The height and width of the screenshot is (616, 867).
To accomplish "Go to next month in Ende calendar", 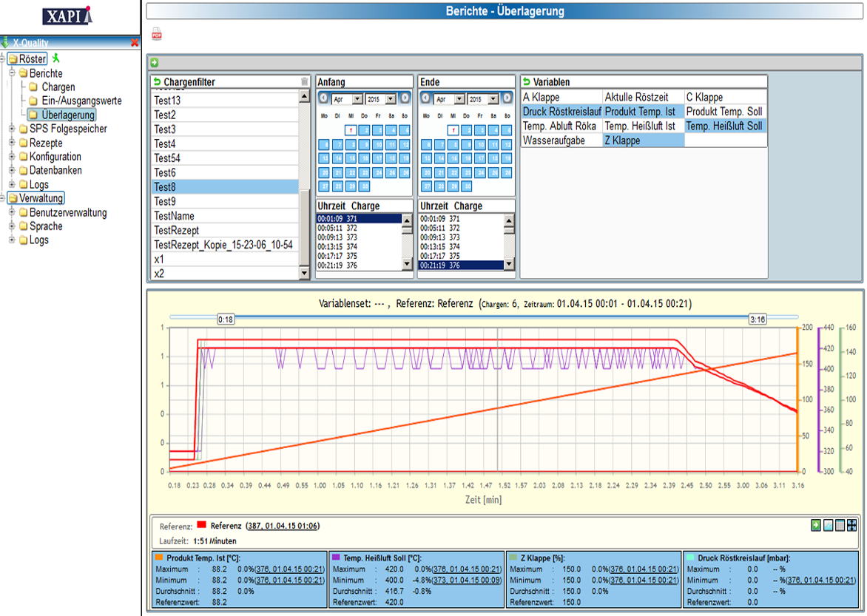I will (x=507, y=98).
